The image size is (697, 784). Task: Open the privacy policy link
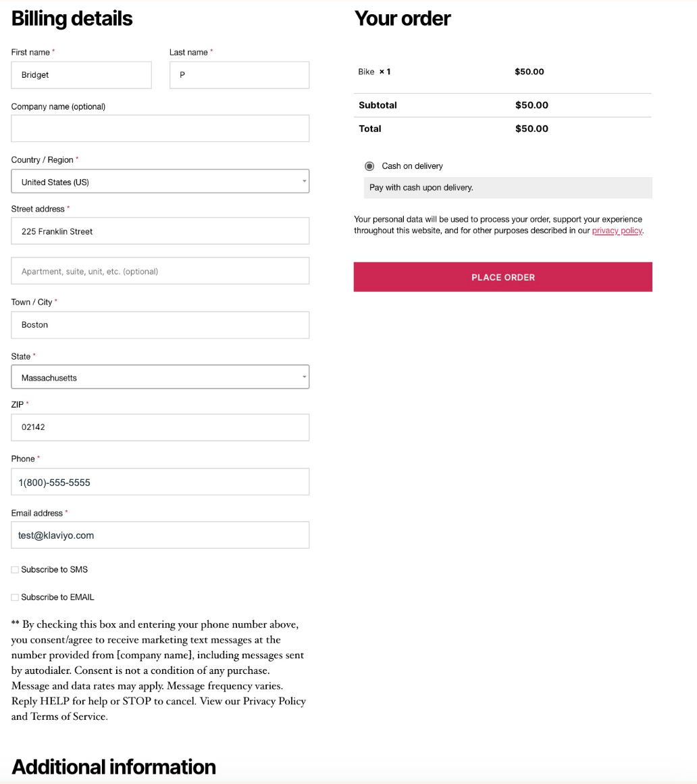(617, 231)
